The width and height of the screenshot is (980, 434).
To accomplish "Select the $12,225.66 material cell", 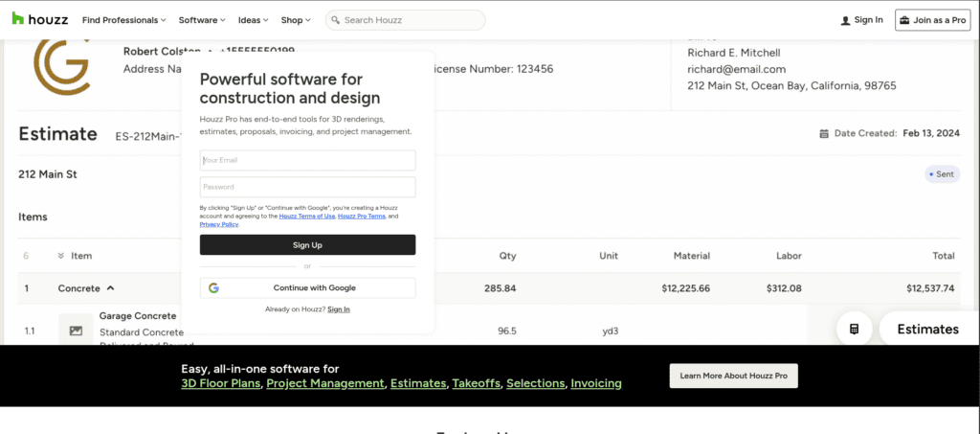I will (x=685, y=288).
